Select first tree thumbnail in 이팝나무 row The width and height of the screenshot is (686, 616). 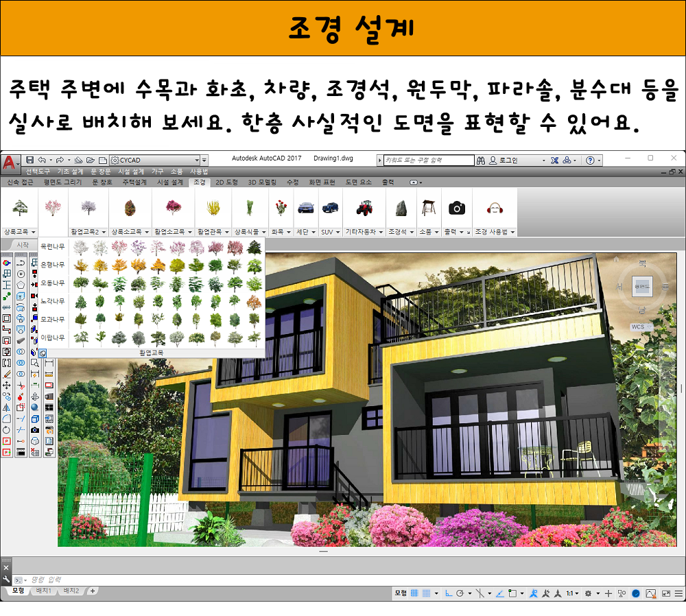coord(81,338)
